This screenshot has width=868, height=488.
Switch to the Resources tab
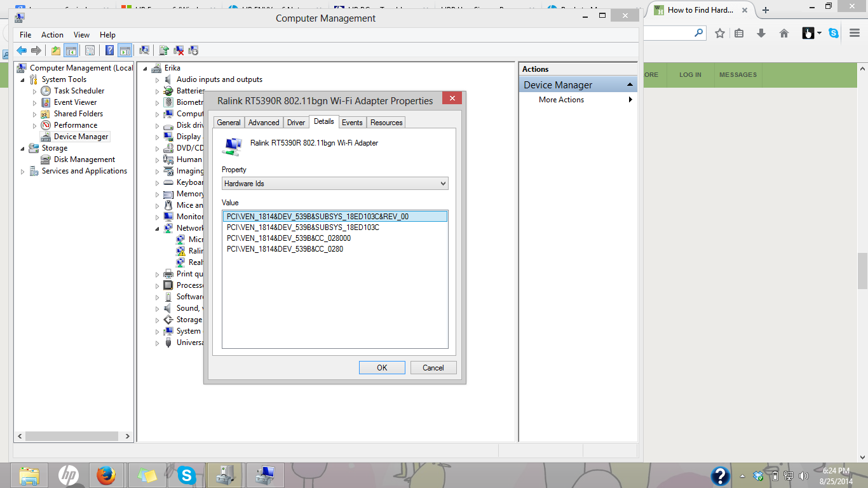[386, 123]
